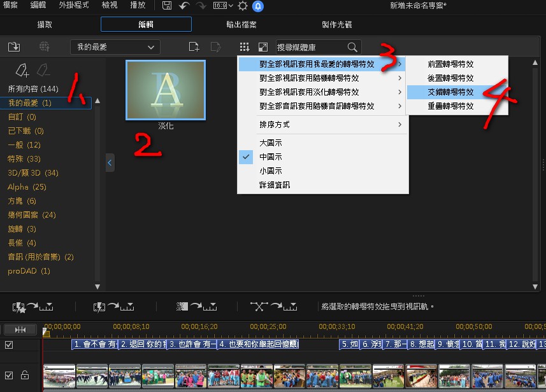Open the 外掛程式 menu
The width and height of the screenshot is (546, 392).
coord(74,5)
